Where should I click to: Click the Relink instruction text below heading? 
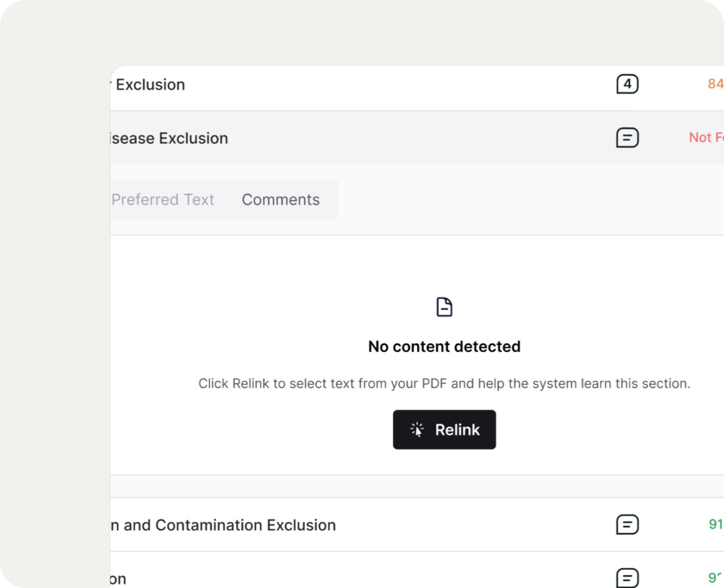(x=444, y=383)
